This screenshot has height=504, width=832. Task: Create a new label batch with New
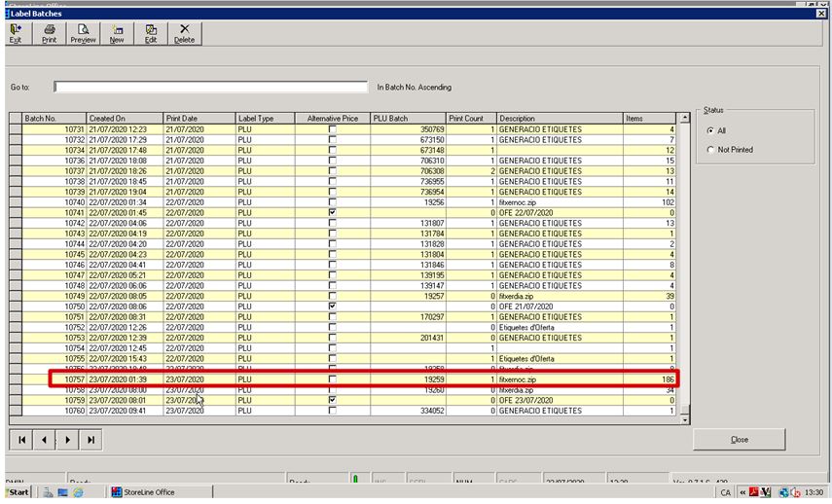tap(117, 33)
